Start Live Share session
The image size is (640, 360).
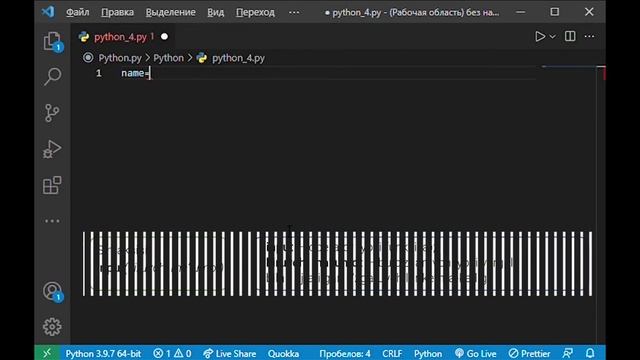[x=230, y=353]
